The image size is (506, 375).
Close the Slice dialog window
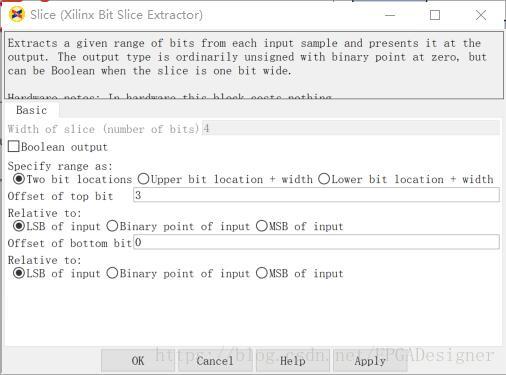[481, 15]
